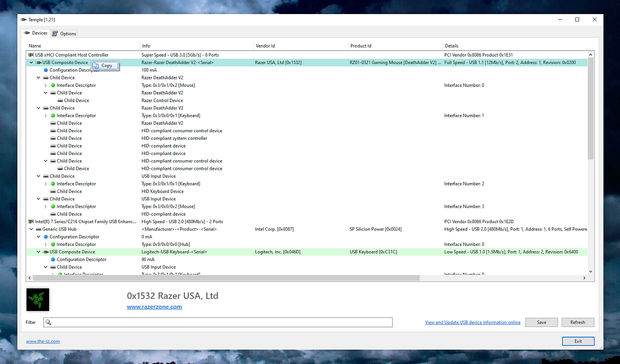Viewport: 620px width, 364px height.
Task: Click the Devices tab icon
Action: click(x=27, y=33)
